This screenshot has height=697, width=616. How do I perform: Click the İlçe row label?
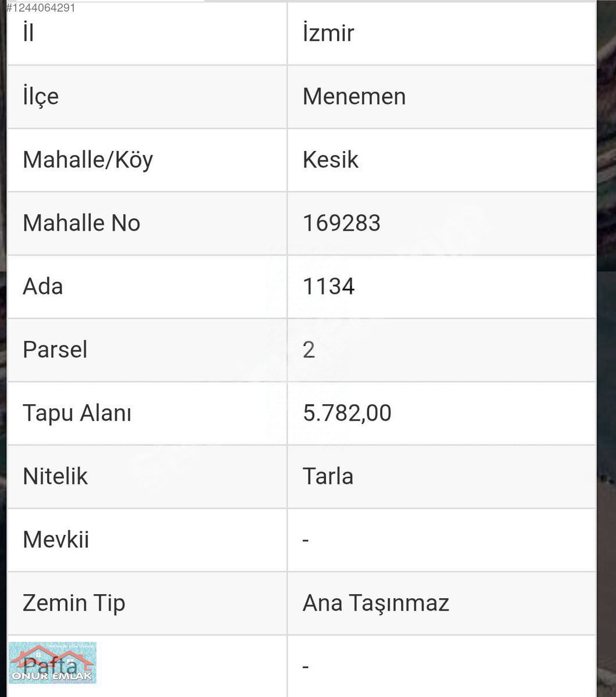[x=41, y=96]
